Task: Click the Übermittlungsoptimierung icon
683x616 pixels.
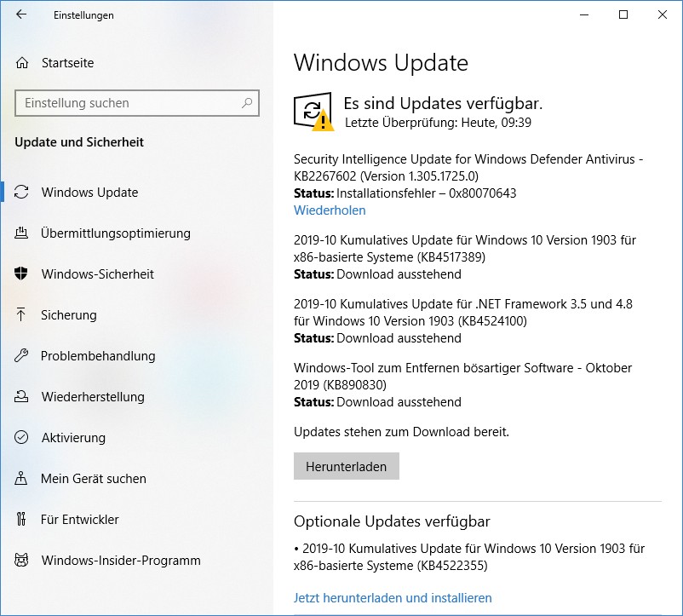Action: click(21, 233)
